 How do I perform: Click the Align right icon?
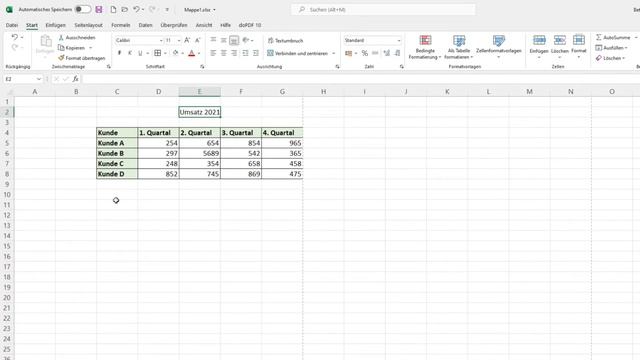tap(234, 53)
